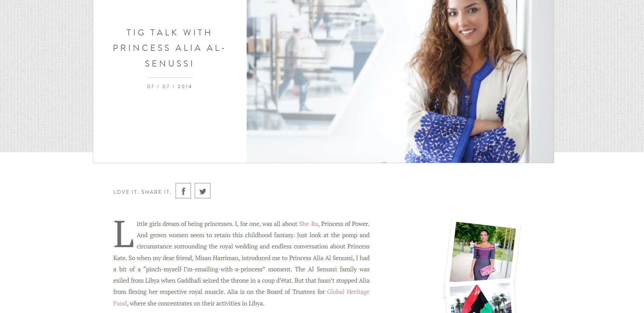Click the Love It. Share It. label
The width and height of the screenshot is (644, 313).
coord(142,192)
